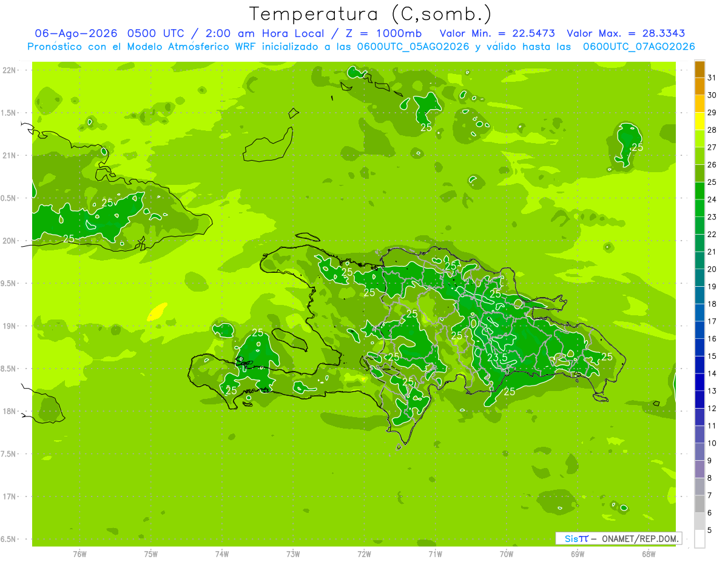Click longitude axis label "69W"
The image size is (728, 562).
pyautogui.click(x=578, y=554)
